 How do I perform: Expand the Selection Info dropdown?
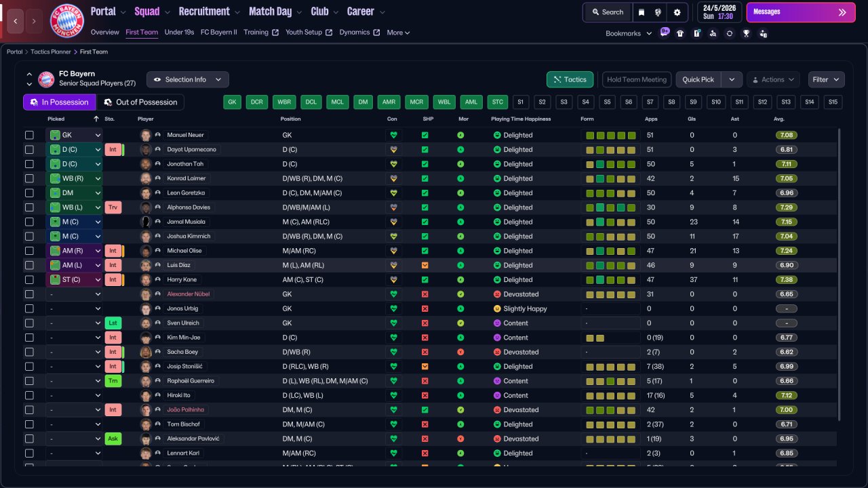(x=188, y=79)
